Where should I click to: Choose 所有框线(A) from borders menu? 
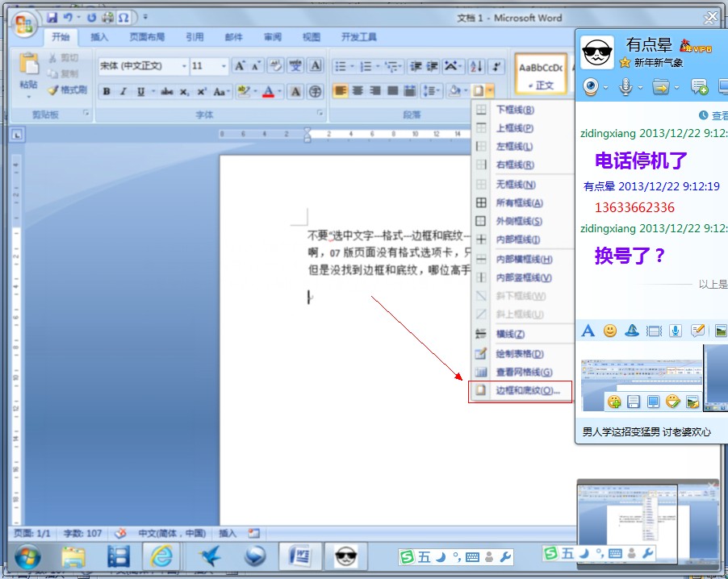522,202
